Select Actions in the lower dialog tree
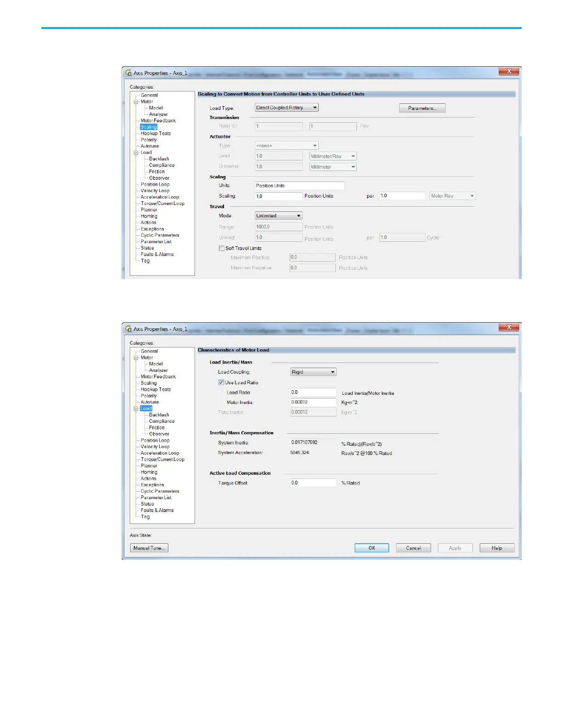This screenshot has height=728, width=563. click(x=149, y=478)
